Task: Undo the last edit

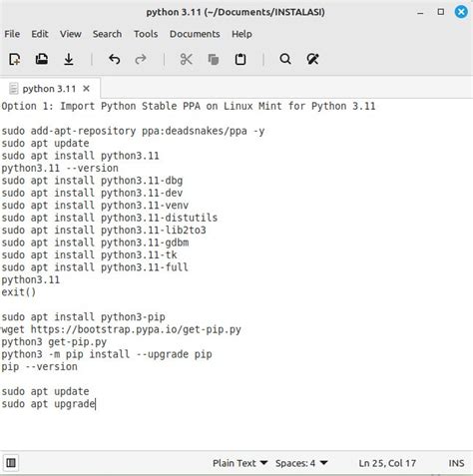Action: [x=114, y=60]
